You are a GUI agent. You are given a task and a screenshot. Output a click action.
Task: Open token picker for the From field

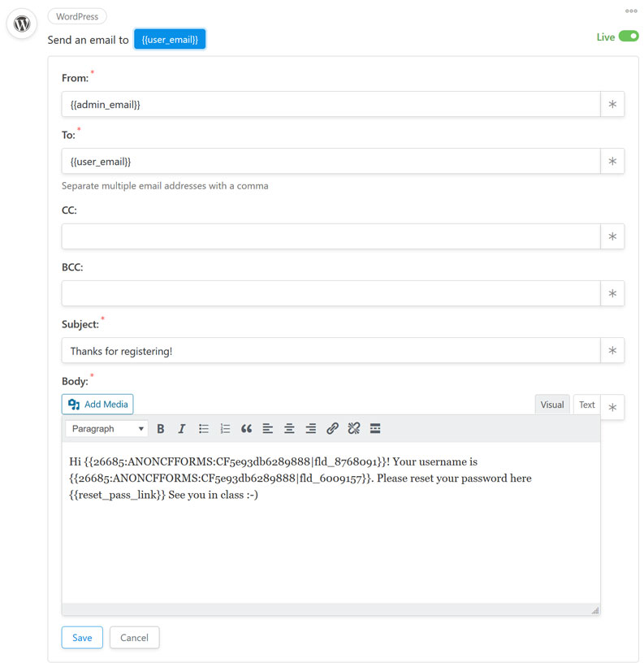point(612,104)
